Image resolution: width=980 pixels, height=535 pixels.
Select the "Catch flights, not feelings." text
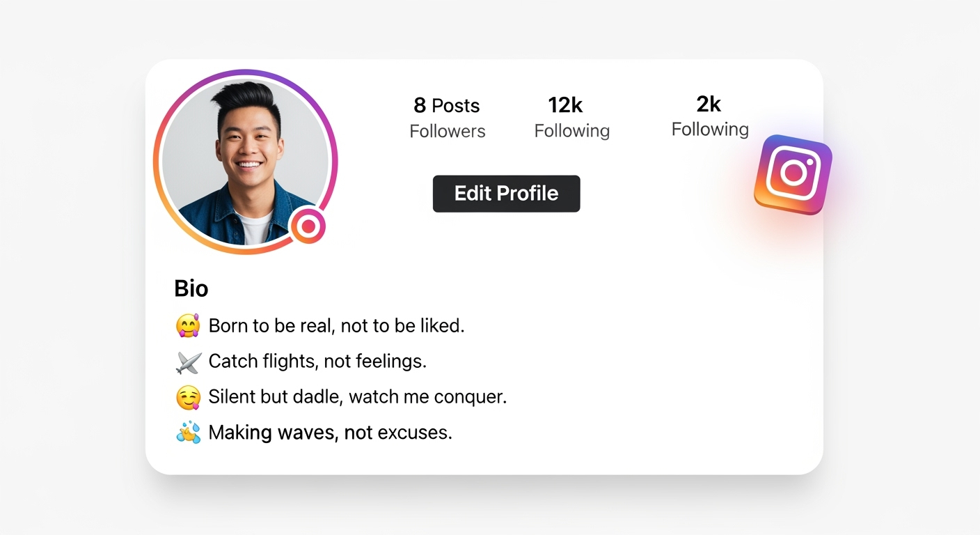317,362
